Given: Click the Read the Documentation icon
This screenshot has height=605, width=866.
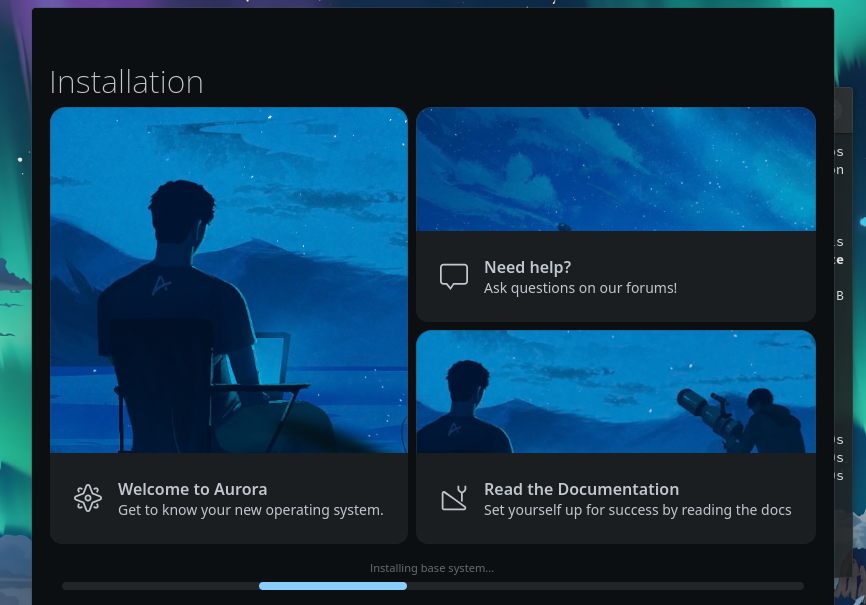Looking at the screenshot, I should [454, 498].
